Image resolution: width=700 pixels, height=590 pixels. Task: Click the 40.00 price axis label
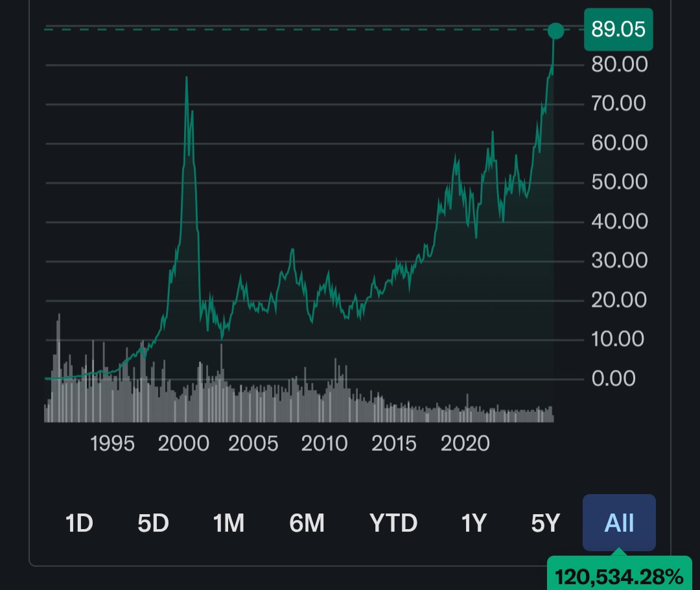click(x=619, y=221)
